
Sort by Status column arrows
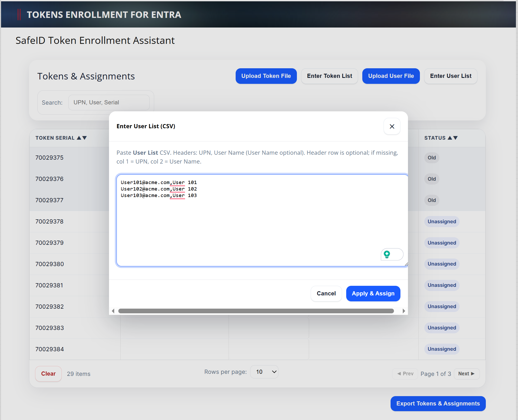click(453, 138)
